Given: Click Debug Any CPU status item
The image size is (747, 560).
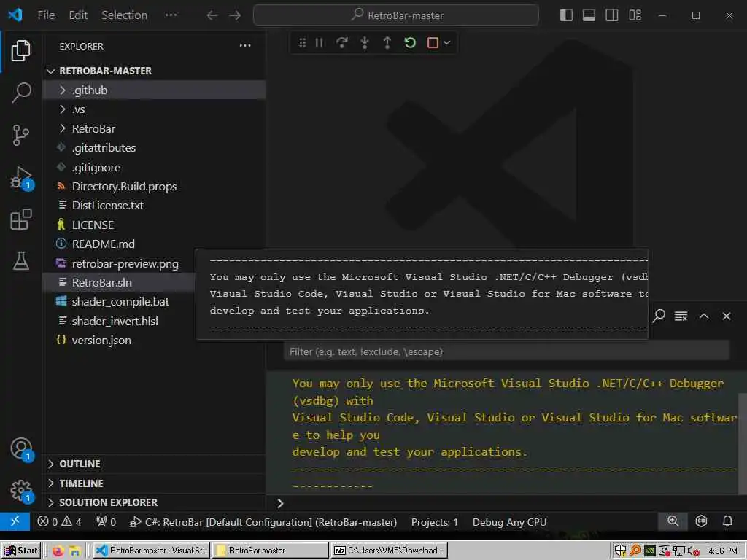Looking at the screenshot, I should [x=508, y=522].
